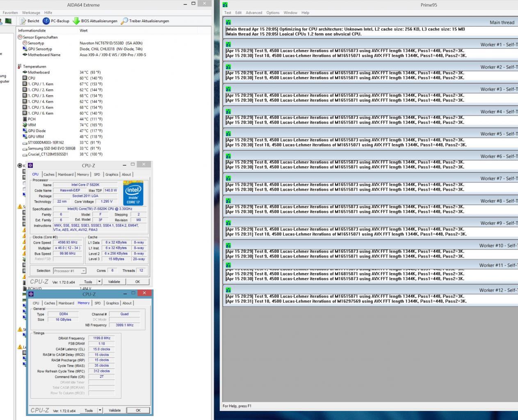Click OK in lower CPU-Z window
This screenshot has width=518, height=420.
pyautogui.click(x=138, y=410)
